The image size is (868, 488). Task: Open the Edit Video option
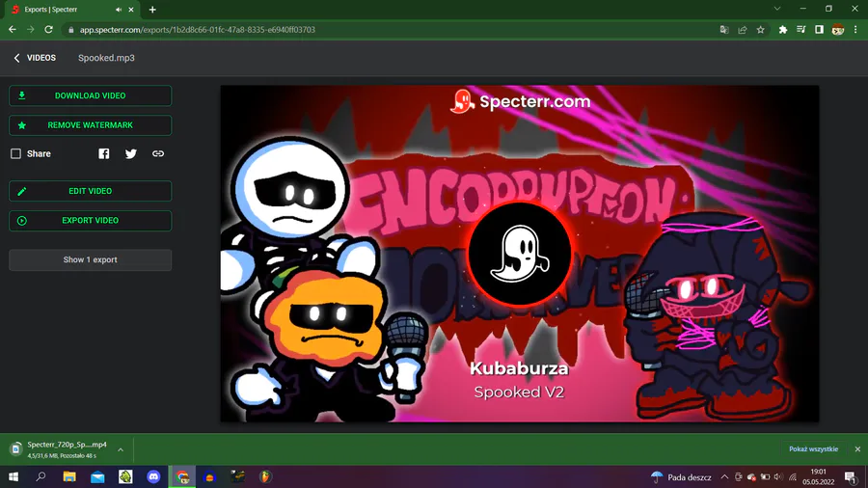(91, 191)
